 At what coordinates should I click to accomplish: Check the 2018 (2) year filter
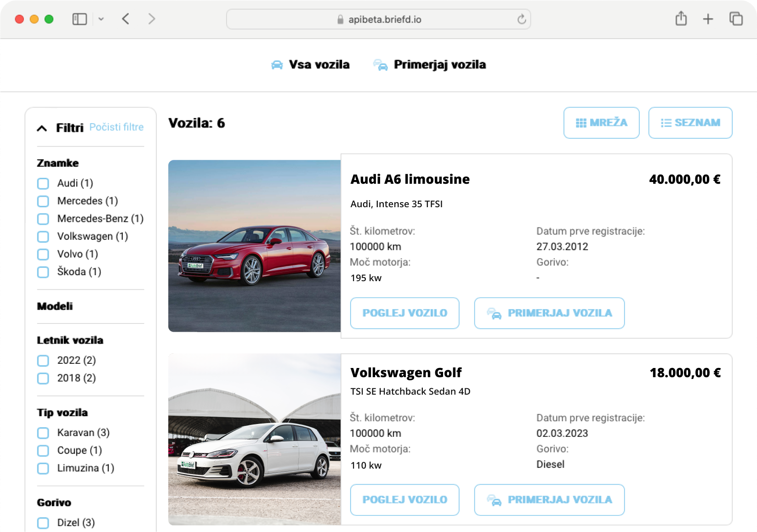tap(43, 379)
